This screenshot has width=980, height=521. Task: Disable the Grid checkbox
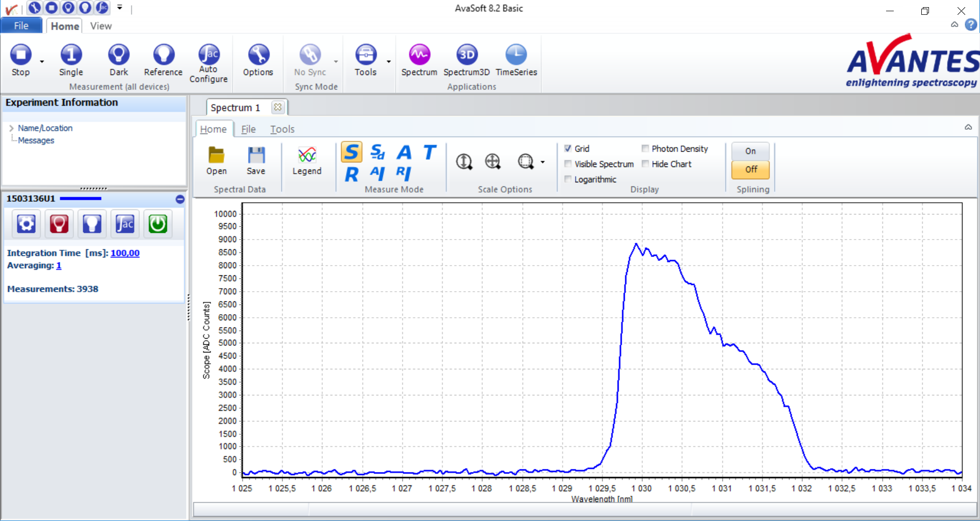coord(568,149)
